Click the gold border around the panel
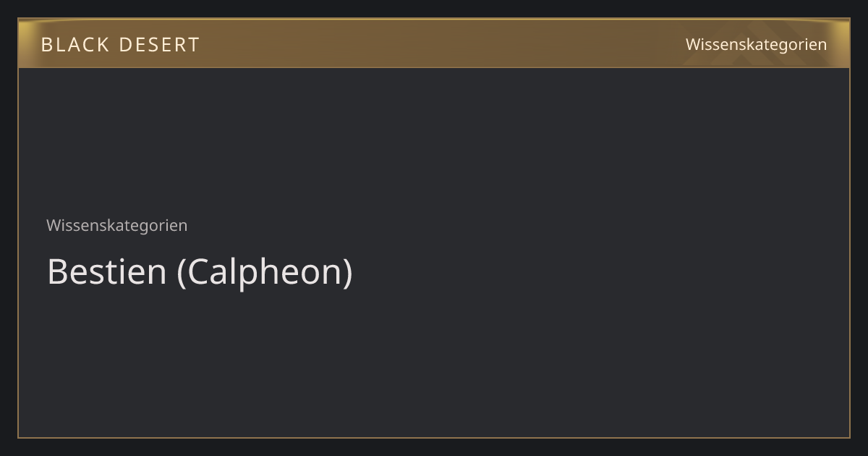The width and height of the screenshot is (868, 456). [18, 253]
